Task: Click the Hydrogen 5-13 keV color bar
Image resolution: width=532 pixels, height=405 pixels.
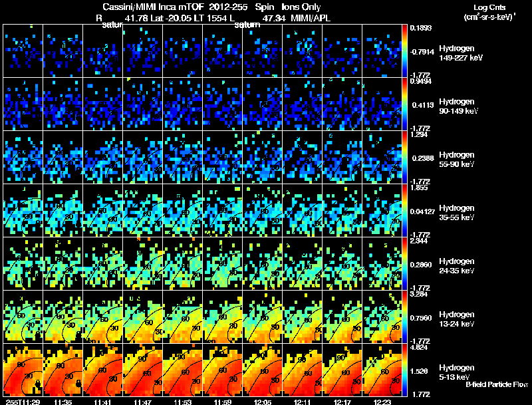Action: coord(404,370)
